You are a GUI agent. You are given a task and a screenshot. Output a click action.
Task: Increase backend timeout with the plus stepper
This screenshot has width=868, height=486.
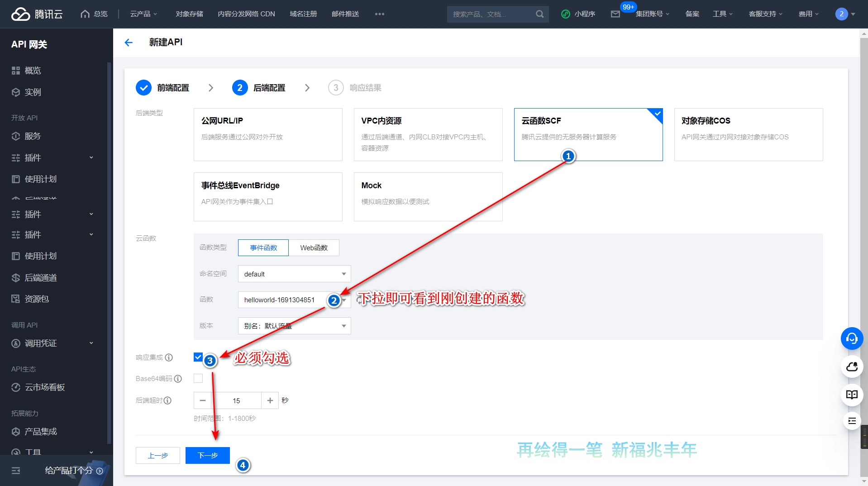(x=270, y=400)
